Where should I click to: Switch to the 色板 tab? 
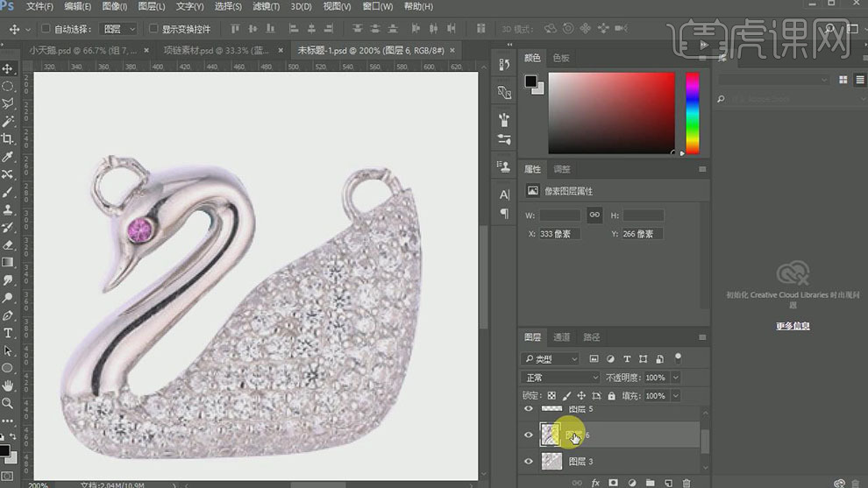click(561, 58)
